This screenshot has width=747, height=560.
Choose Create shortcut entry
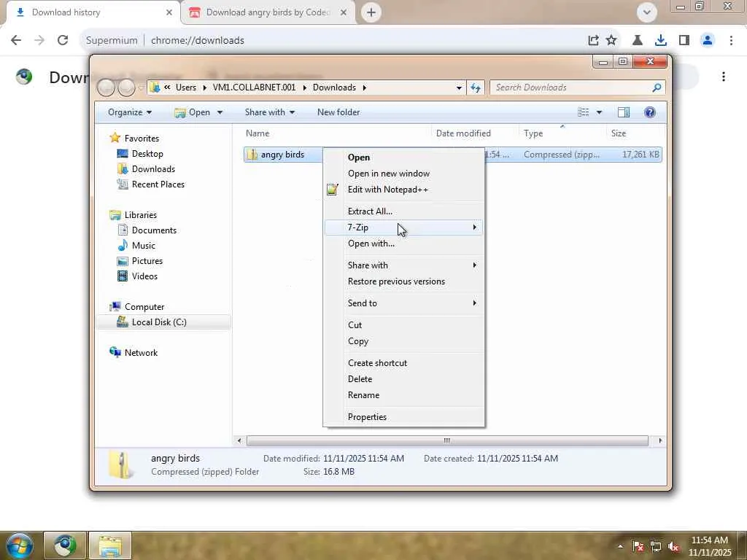pos(404,363)
